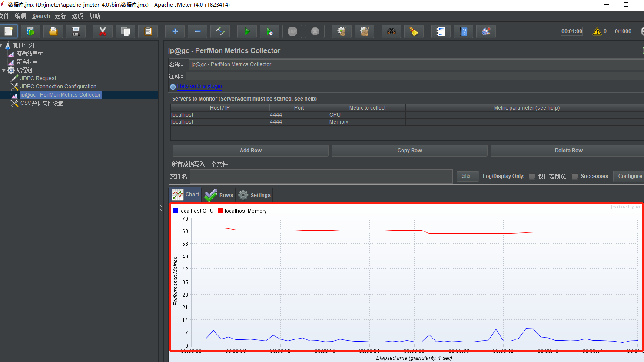Click the Open file toolbar icon
The image size is (644, 362).
click(53, 31)
